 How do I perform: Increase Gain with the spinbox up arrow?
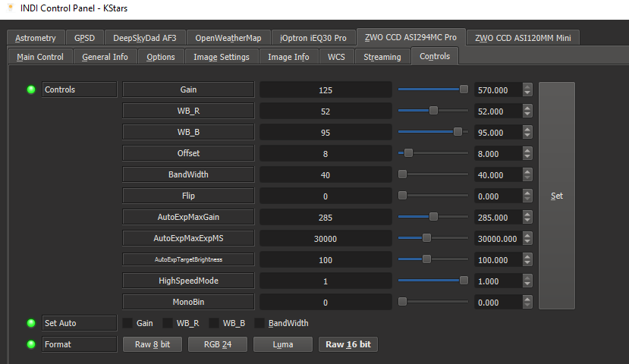(527, 86)
